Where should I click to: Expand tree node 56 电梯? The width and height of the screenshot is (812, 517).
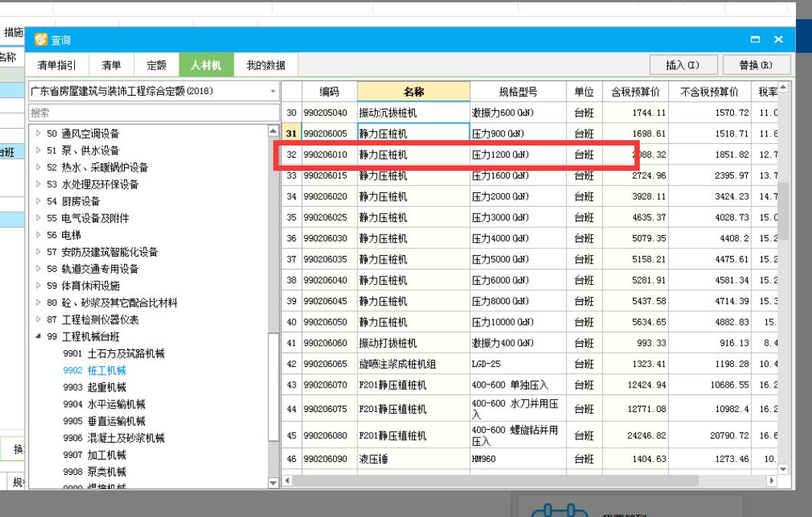point(38,235)
